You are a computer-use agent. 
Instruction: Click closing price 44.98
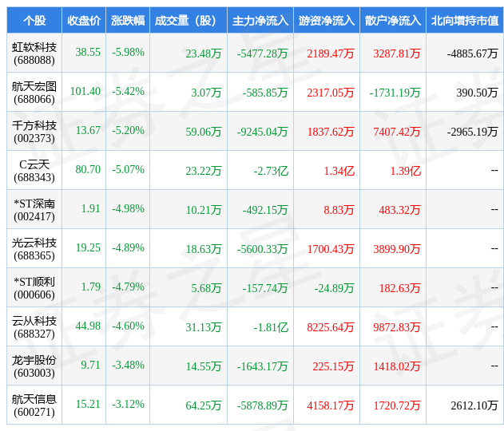[88, 326]
